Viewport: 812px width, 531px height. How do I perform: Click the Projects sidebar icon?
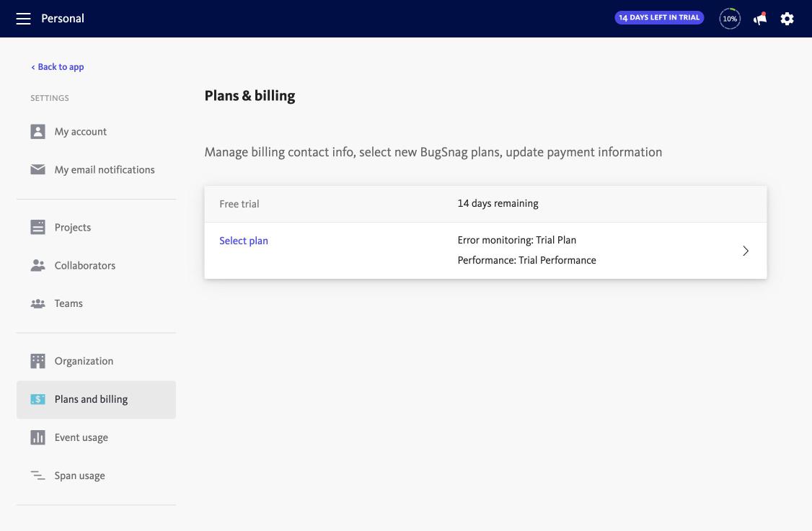(37, 227)
